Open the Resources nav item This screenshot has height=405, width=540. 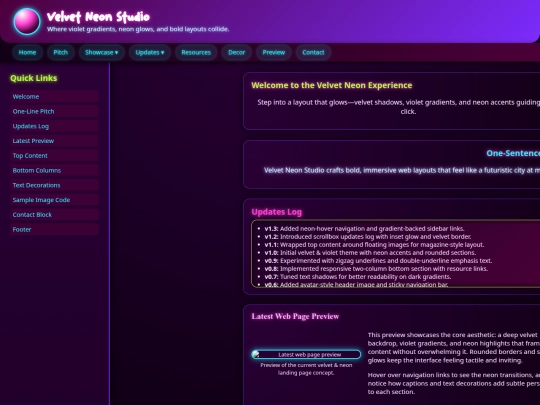(x=196, y=52)
